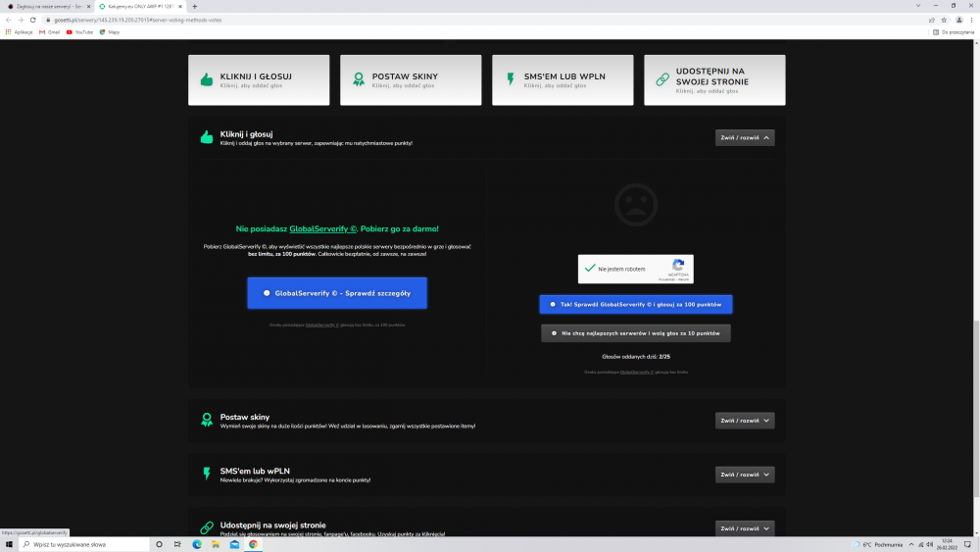Viewport: 980px width, 552px height.
Task: Click lightning icon beside SMS'em lub wPLN heading
Action: point(206,474)
